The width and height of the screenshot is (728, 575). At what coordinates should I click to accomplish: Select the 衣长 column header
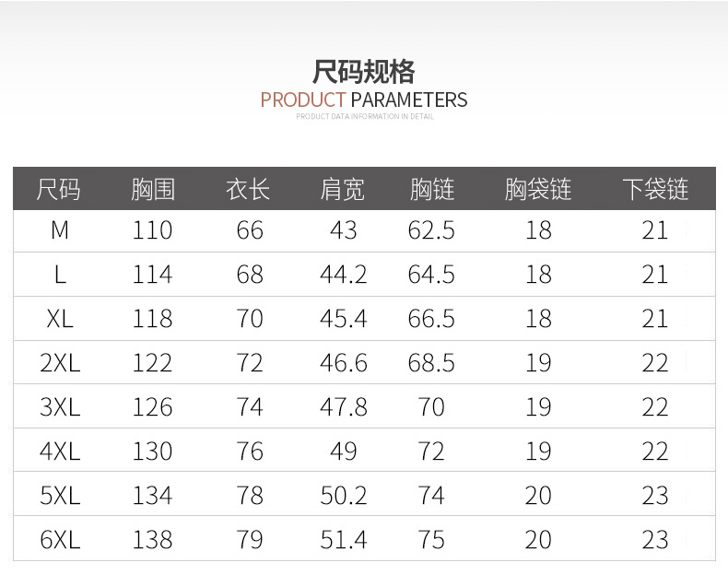coord(249,190)
